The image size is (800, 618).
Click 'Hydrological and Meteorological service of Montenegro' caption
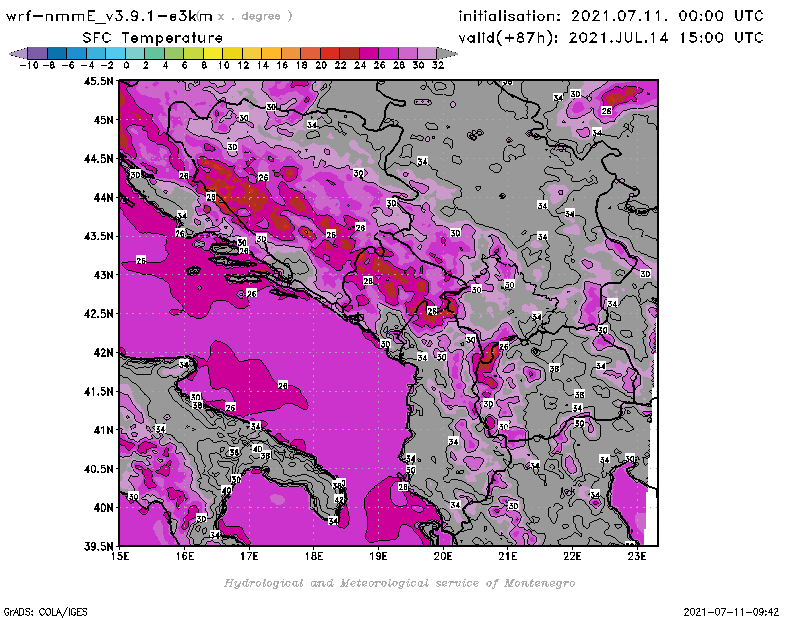(399, 583)
